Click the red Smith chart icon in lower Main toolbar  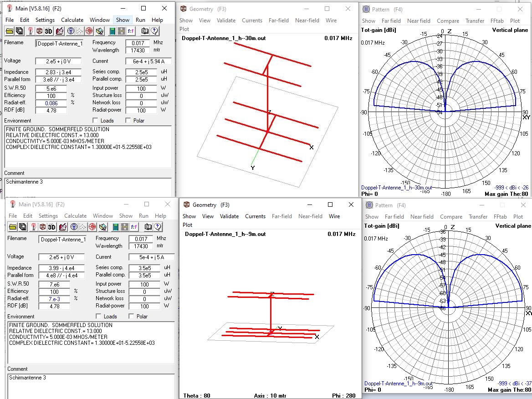point(92,227)
